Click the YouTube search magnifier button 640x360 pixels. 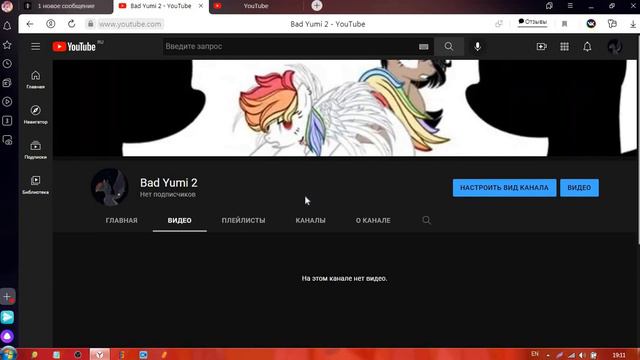coord(449,47)
